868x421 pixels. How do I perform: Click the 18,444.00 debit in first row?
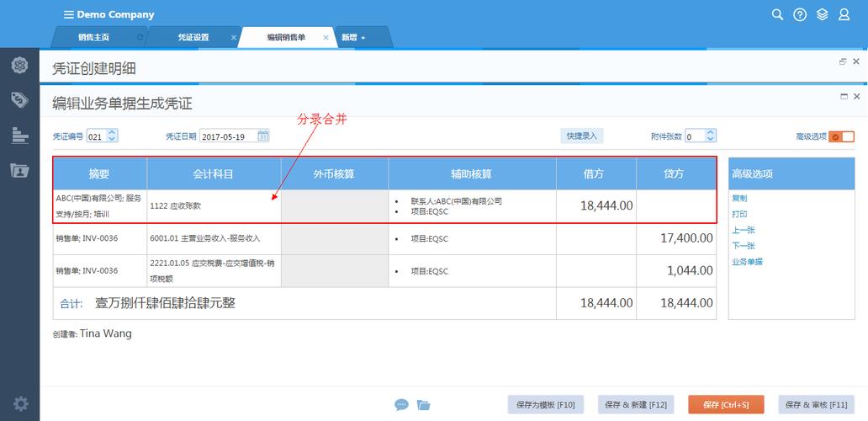606,206
